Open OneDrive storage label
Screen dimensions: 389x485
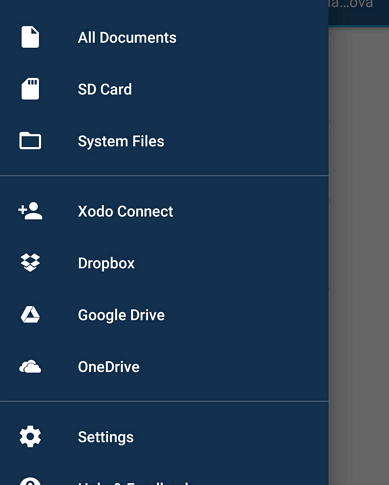tap(109, 367)
